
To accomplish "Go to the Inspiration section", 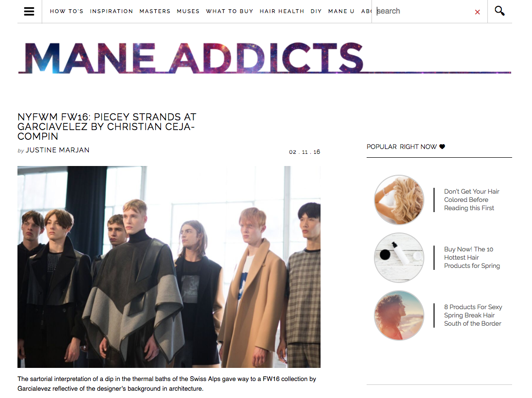I will tap(111, 11).
